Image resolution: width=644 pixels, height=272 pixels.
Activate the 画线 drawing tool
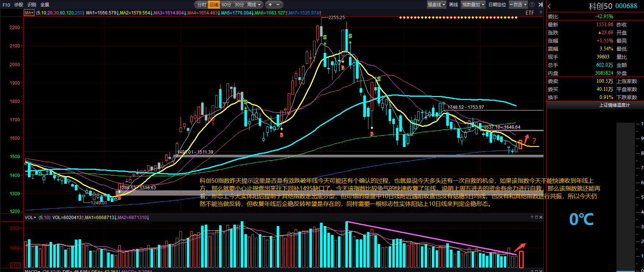pos(454,5)
